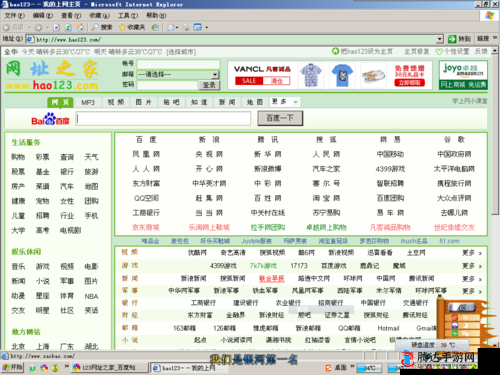The image size is (500, 375).
Task: Click the Print toolbar icon
Action: point(186,27)
